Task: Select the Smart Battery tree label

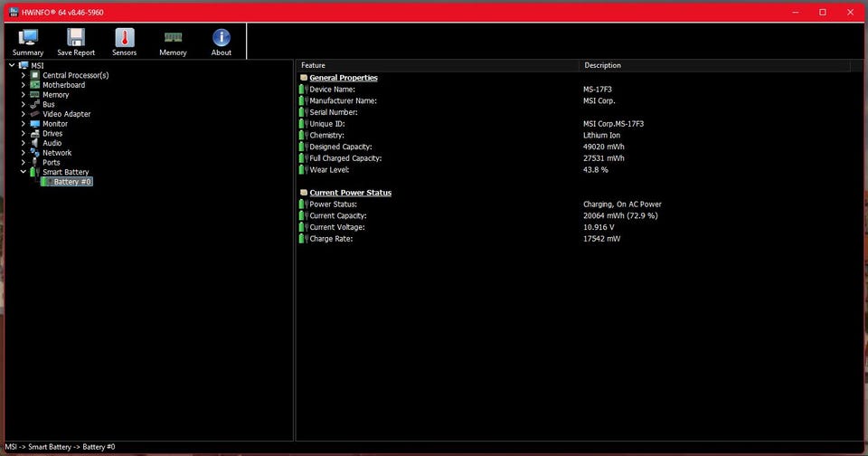Action: click(x=65, y=172)
